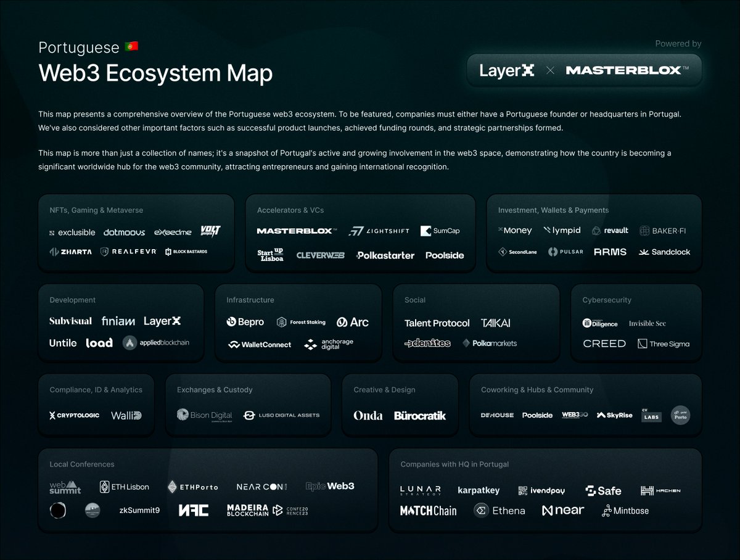The height and width of the screenshot is (560, 740).
Task: Open the xMoney logo
Action: pos(515,230)
